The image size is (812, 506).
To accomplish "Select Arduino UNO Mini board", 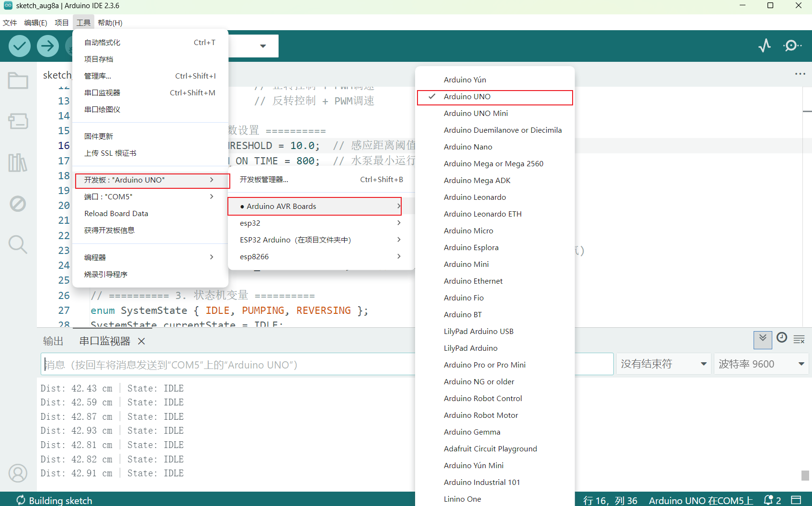I will 495,114.
